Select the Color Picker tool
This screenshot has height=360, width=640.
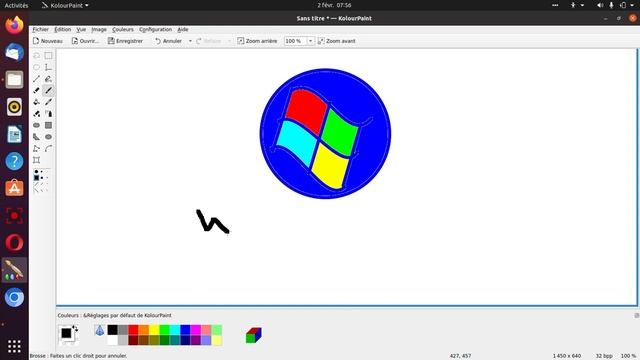pyautogui.click(x=49, y=102)
